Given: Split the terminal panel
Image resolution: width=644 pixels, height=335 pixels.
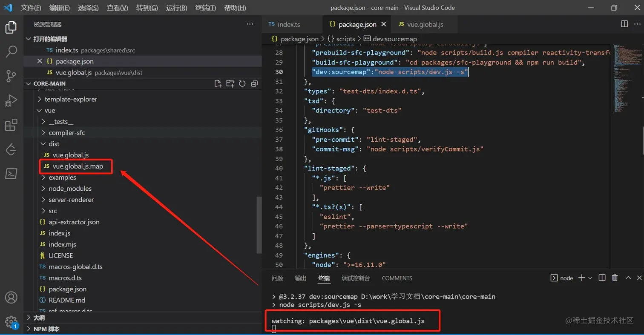Looking at the screenshot, I should [602, 278].
